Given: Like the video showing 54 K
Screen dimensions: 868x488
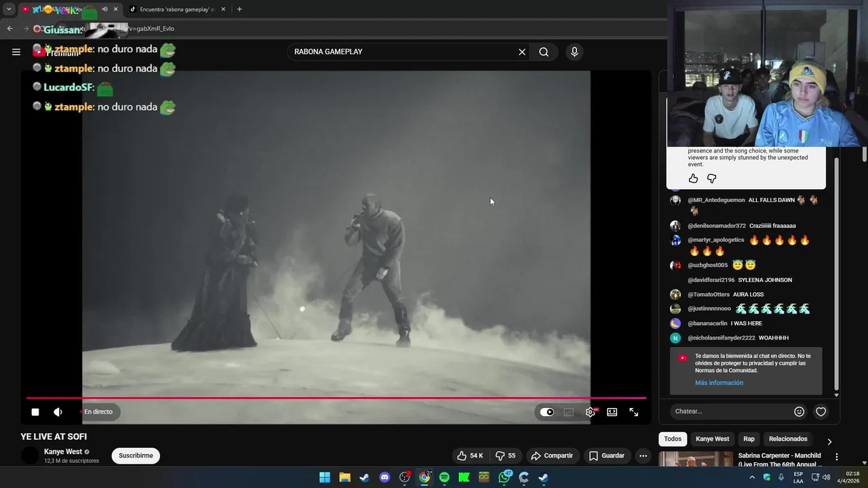Looking at the screenshot, I should click(470, 455).
